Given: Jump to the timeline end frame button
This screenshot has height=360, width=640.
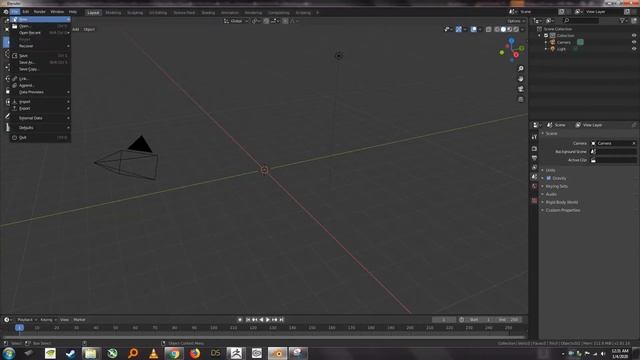Looking at the screenshot, I should [281, 320].
